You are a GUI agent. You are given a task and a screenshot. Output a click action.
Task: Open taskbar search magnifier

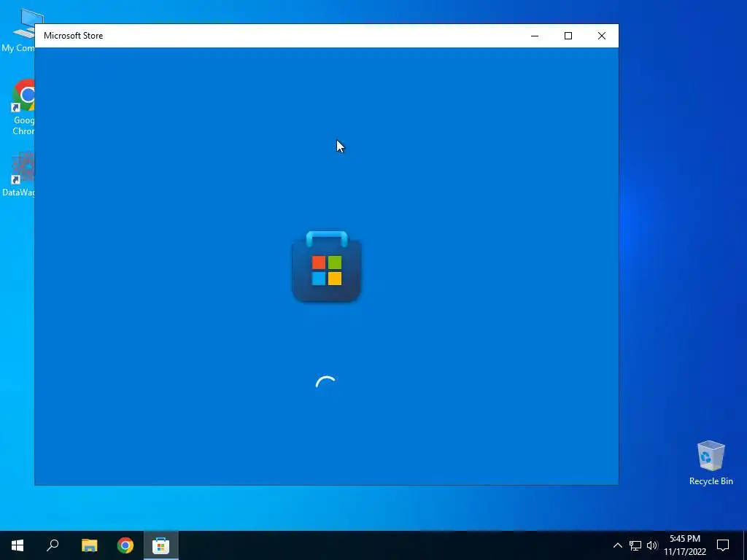53,545
